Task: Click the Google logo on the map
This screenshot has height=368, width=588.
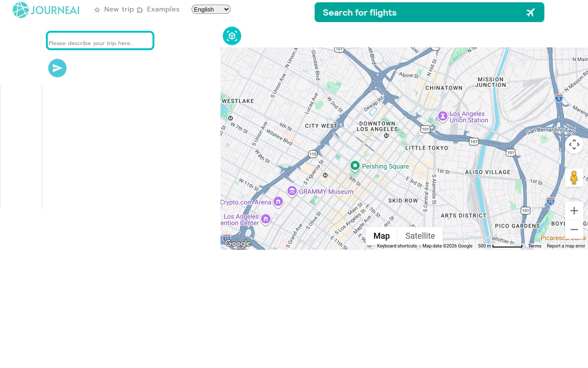Action: tap(238, 243)
